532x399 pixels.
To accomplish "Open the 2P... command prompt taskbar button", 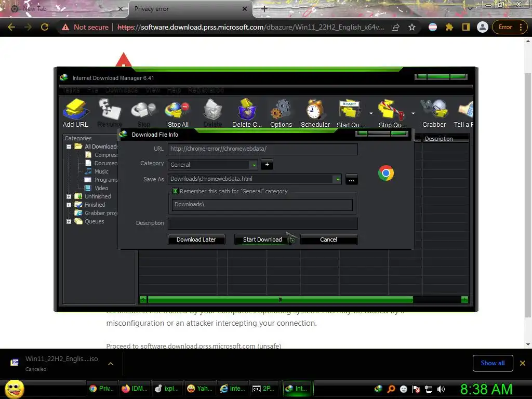I will click(x=264, y=389).
